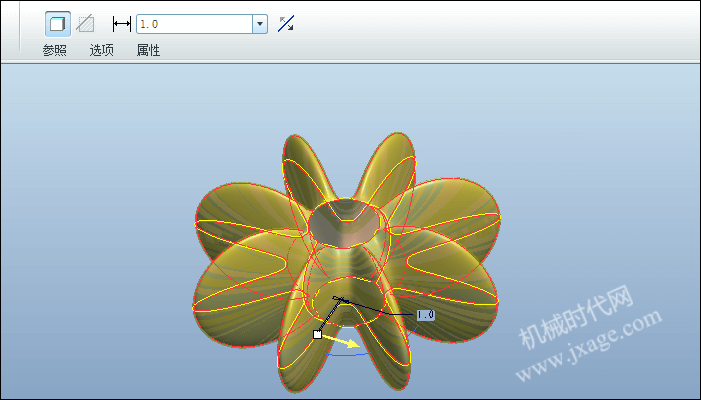Click the white square drag handle on model

pyautogui.click(x=317, y=334)
